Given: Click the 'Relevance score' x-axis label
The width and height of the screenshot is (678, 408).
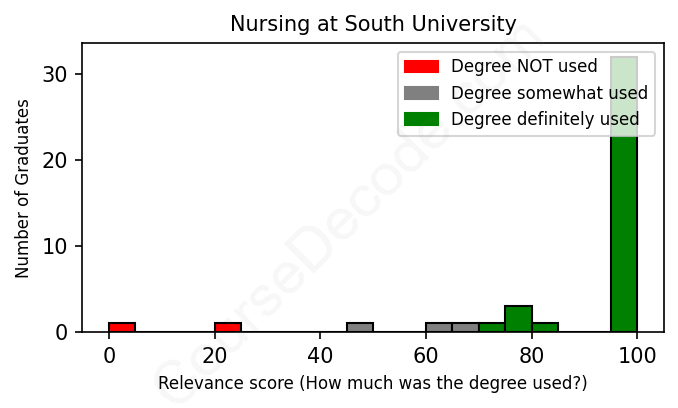Looking at the screenshot, I should coord(373,384).
